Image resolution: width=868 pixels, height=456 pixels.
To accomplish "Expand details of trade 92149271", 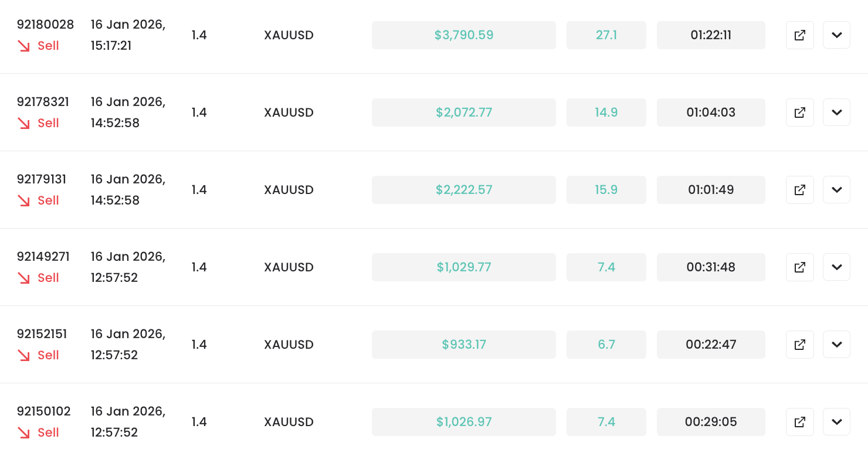I will click(836, 267).
